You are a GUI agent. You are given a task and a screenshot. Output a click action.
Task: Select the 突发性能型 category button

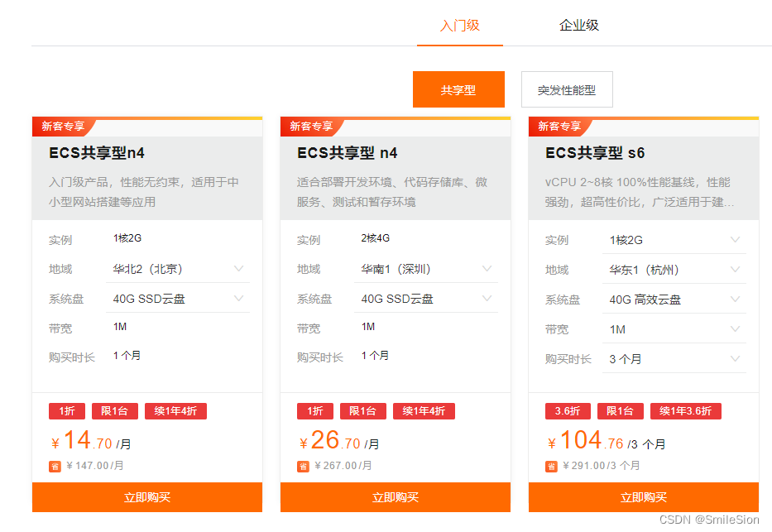567,89
